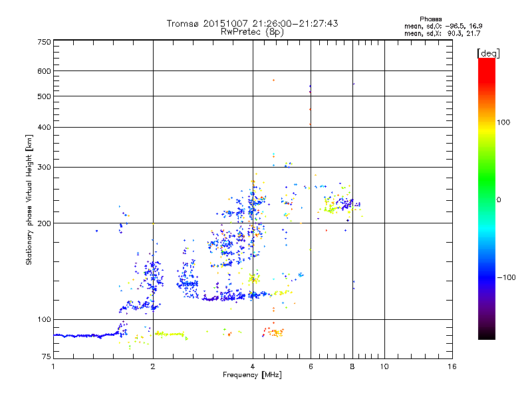Click the x-axis label '2'
The image size is (532, 399).
point(153,366)
